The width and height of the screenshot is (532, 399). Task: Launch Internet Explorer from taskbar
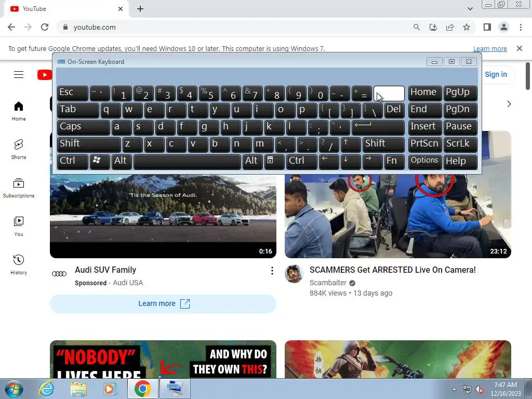[46, 389]
